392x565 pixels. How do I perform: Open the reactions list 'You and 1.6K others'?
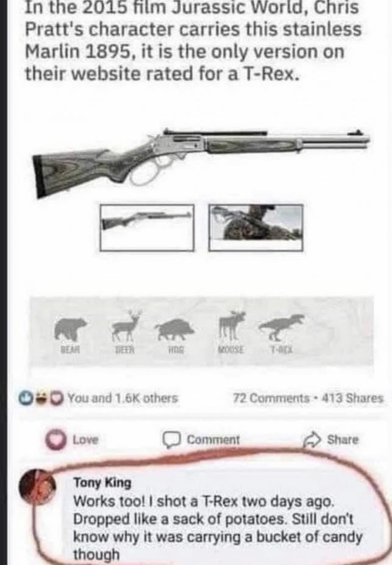(123, 398)
